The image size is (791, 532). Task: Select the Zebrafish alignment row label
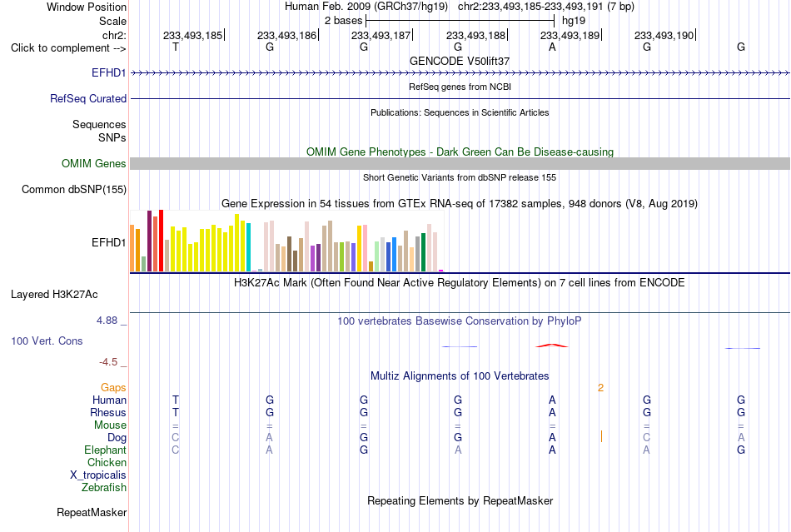point(104,487)
